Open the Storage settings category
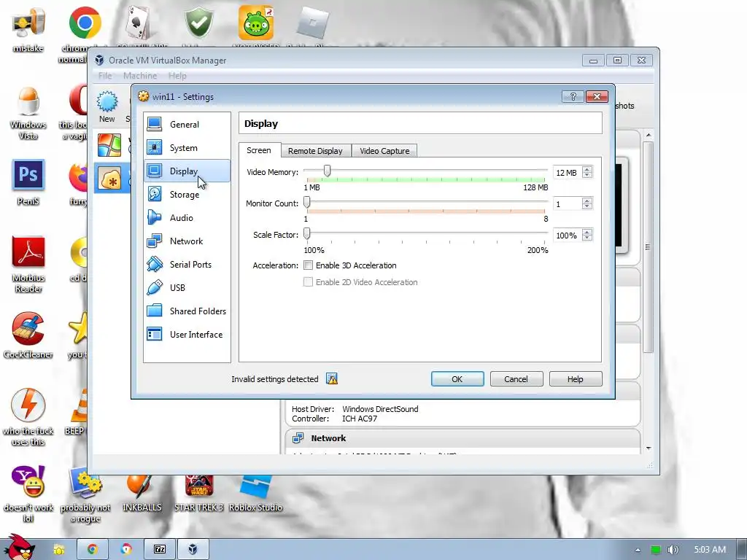Image resolution: width=747 pixels, height=560 pixels. point(187,194)
